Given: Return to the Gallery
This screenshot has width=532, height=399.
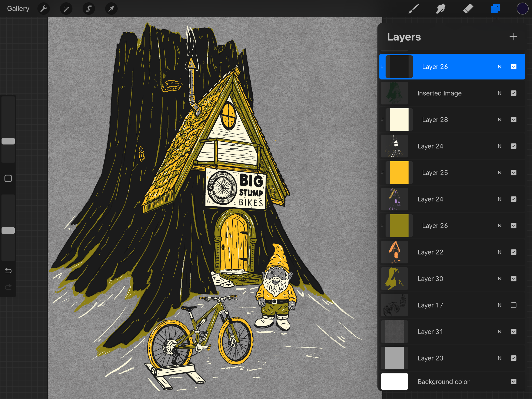Looking at the screenshot, I should 18,9.
